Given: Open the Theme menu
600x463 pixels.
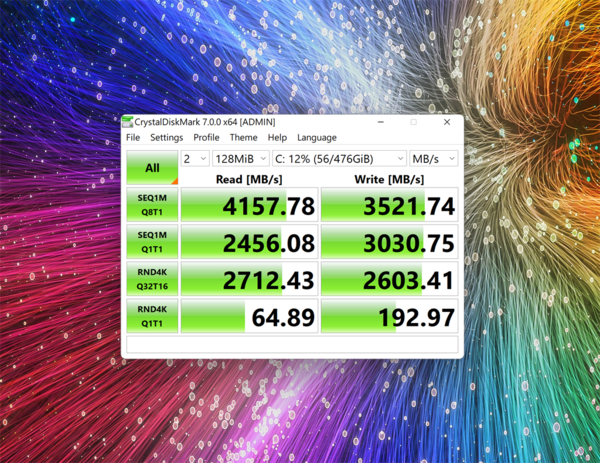Looking at the screenshot, I should [x=243, y=137].
